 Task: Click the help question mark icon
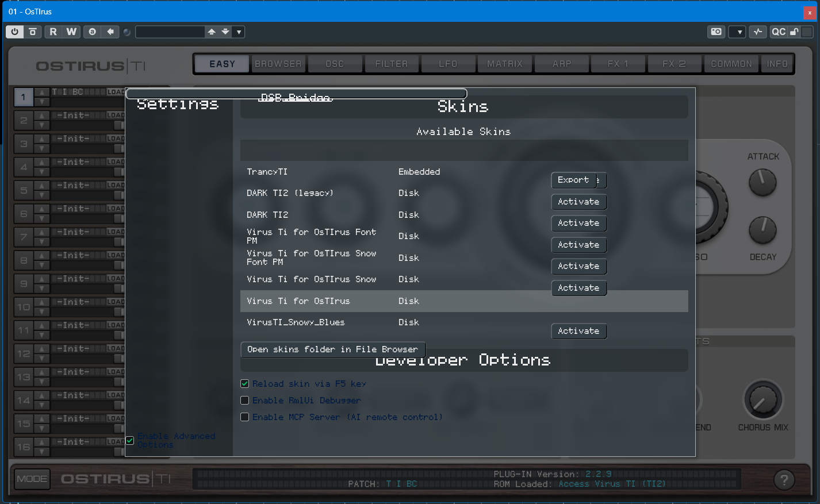[784, 479]
